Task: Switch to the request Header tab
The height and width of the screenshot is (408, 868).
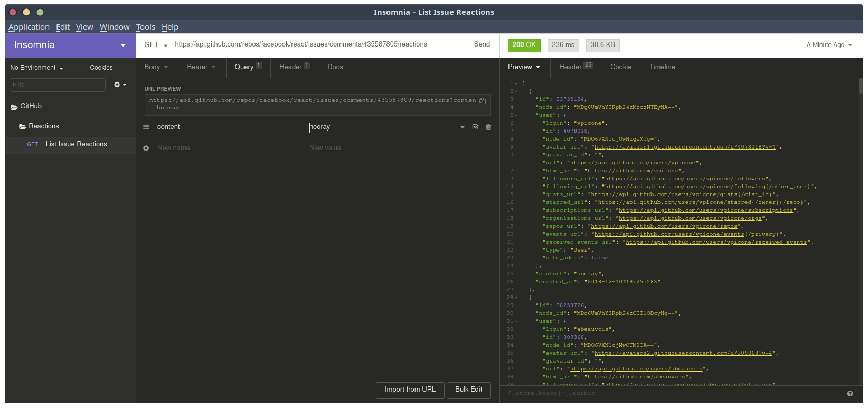Action: point(294,67)
